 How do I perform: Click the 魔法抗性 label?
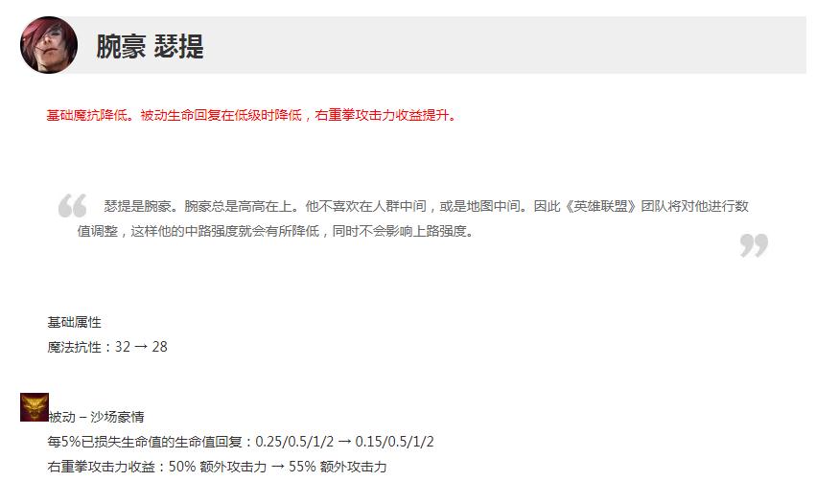pos(74,347)
